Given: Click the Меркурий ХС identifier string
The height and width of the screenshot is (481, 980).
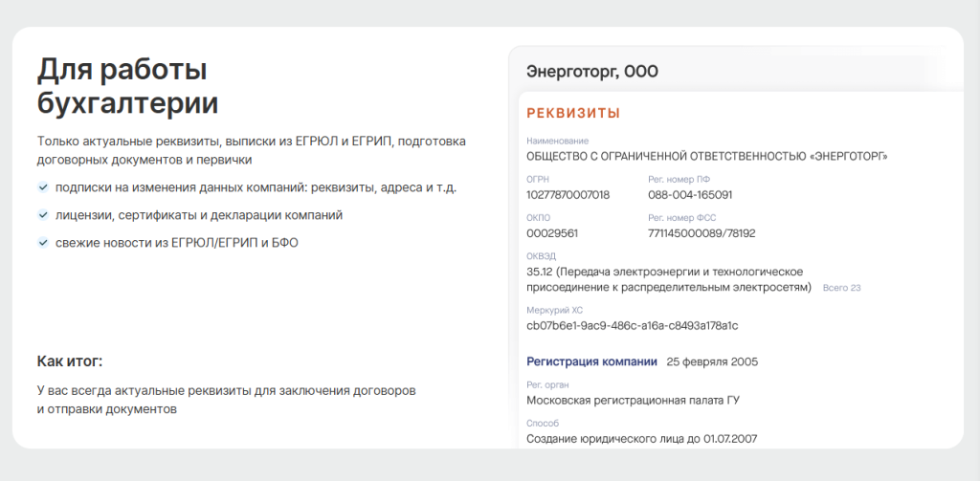Looking at the screenshot, I should pyautogui.click(x=632, y=325).
